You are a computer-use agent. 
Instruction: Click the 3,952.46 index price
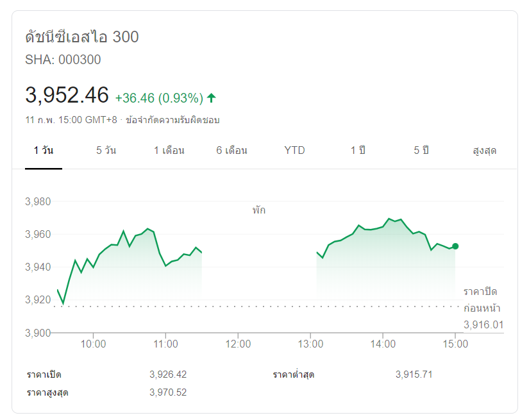(x=67, y=96)
